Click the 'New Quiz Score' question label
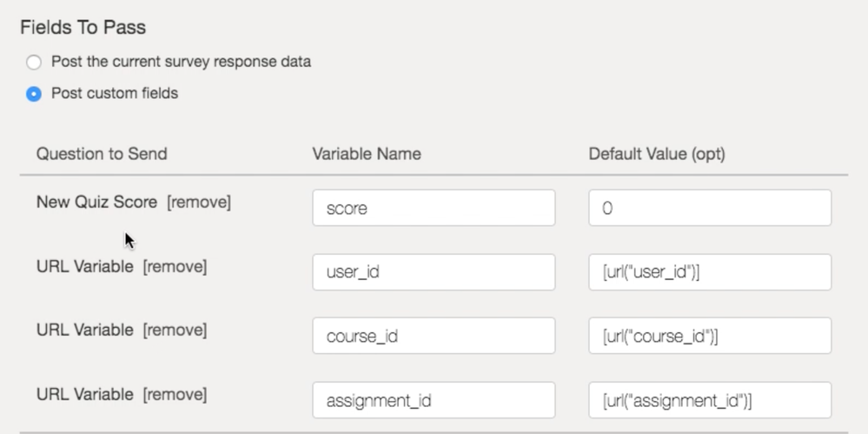The width and height of the screenshot is (868, 434). tap(96, 203)
